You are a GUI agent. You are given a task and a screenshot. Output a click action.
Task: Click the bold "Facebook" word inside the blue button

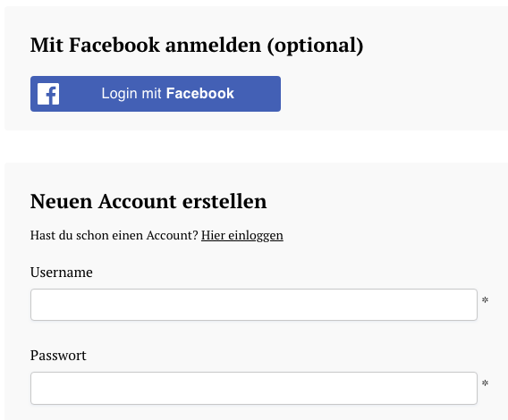coord(200,94)
